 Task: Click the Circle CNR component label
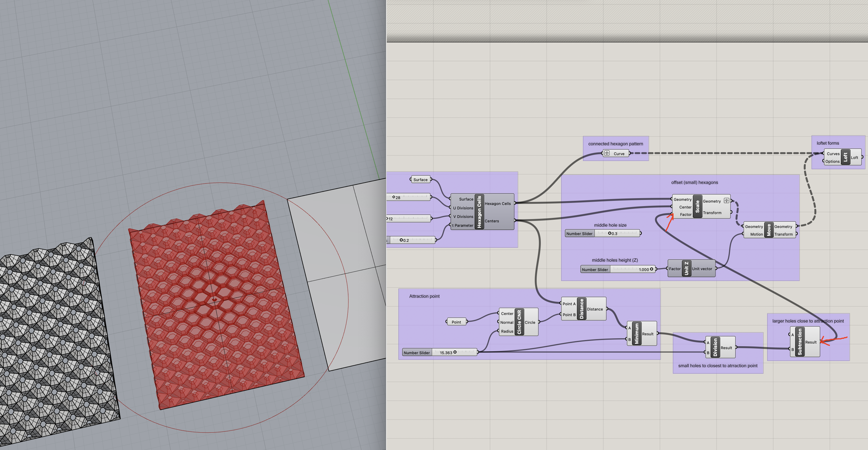[x=519, y=322]
